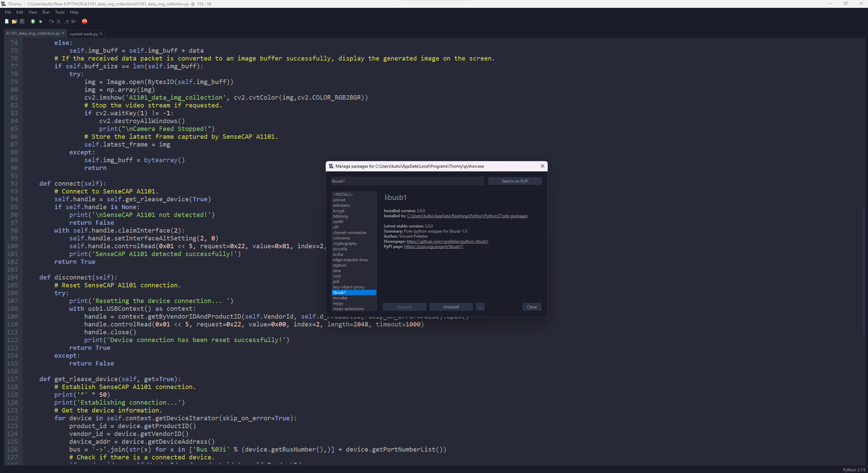The image size is (868, 473).
Task: Open the Tools menu
Action: tap(60, 12)
